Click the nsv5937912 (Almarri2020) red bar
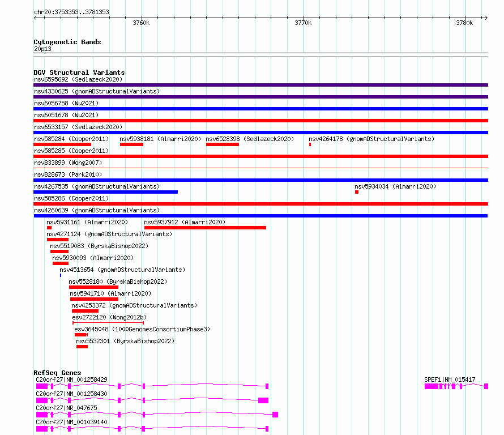 click(x=205, y=228)
